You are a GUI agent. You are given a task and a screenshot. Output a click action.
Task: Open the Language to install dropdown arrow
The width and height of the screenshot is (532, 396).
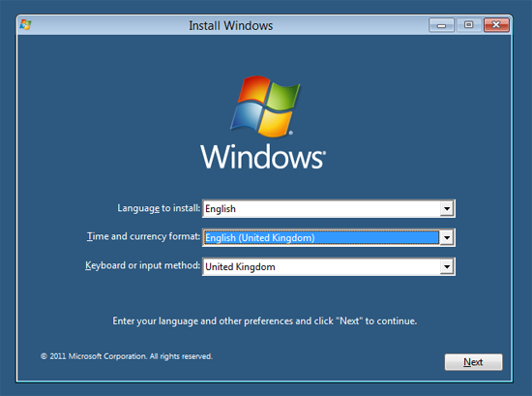tap(447, 208)
